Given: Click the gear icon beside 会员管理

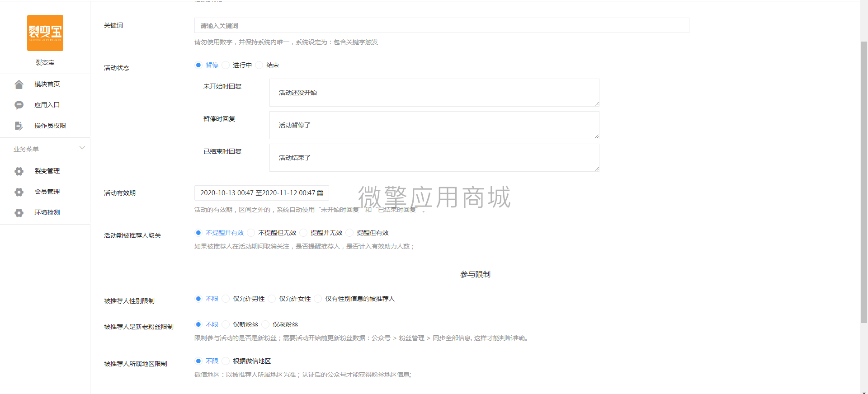Looking at the screenshot, I should pos(19,192).
